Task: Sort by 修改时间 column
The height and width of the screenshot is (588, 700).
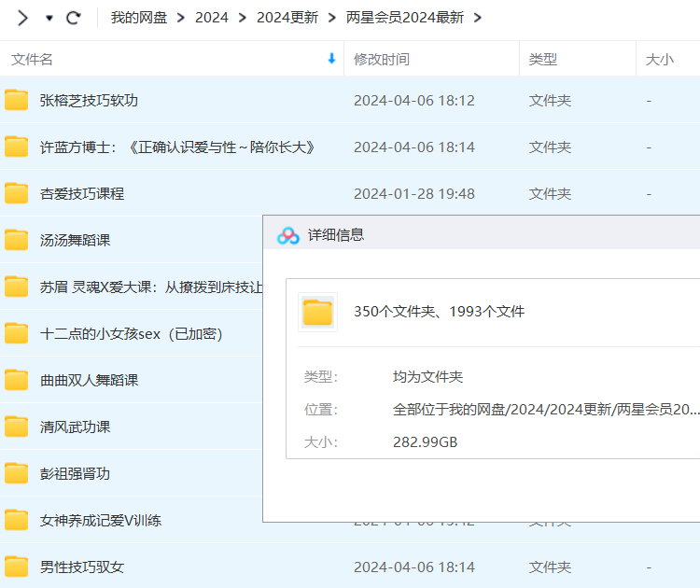Action: pos(382,60)
